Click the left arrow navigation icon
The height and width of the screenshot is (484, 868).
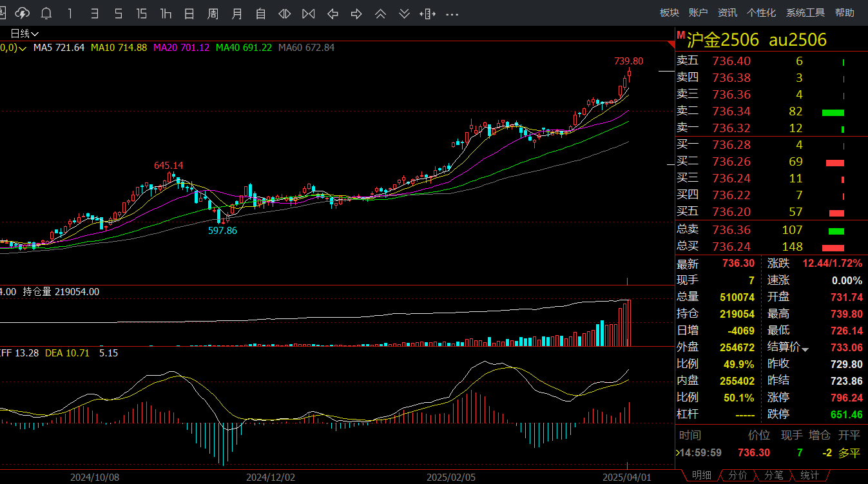(333, 13)
